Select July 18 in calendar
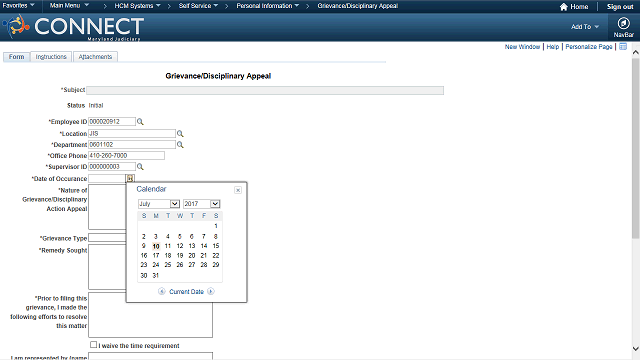The height and width of the screenshot is (360, 640). [x=168, y=256]
